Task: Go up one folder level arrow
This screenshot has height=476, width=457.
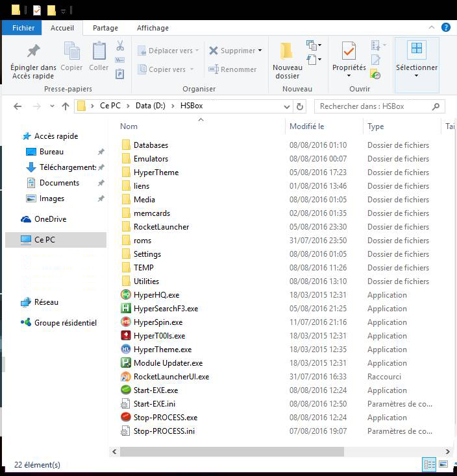Action: (x=66, y=106)
